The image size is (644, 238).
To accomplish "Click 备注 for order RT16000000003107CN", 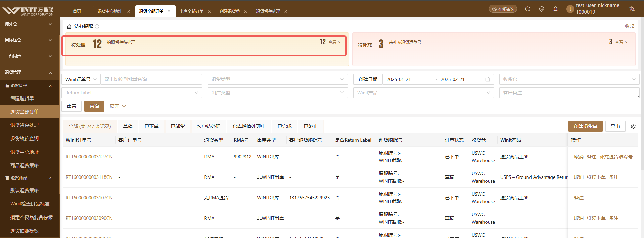I will point(579,198).
